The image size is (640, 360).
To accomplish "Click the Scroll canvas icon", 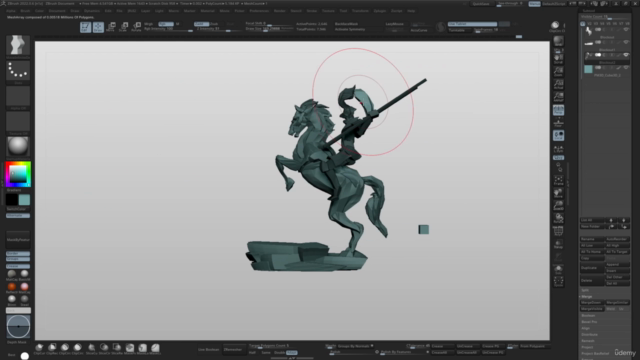I will coord(558,59).
